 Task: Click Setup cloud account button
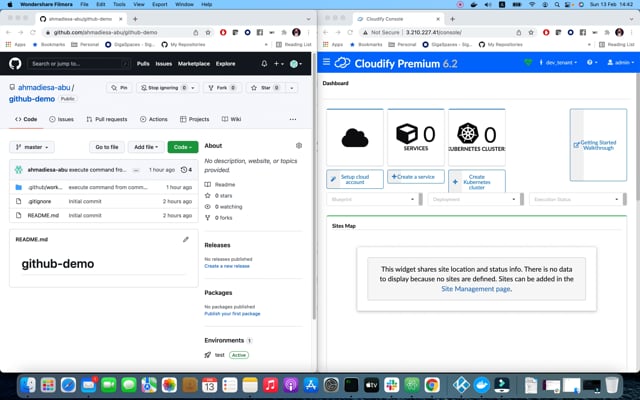click(355, 179)
